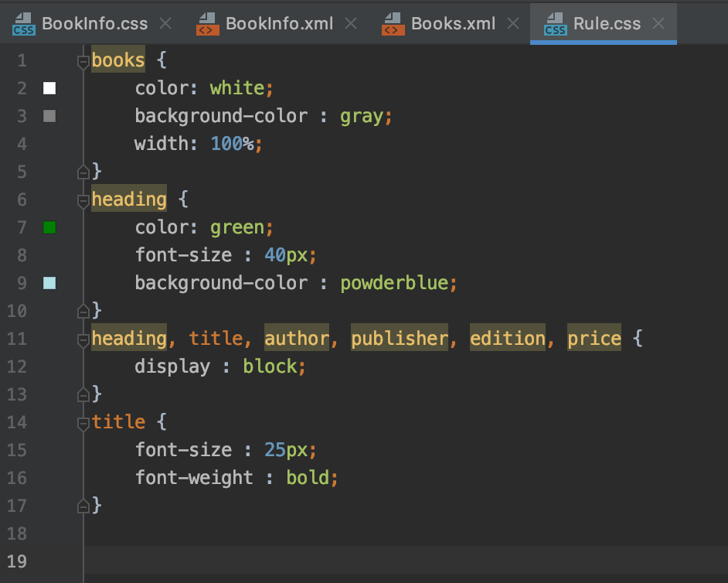Click line number 1 in the gutter
The width and height of the screenshot is (728, 583).
22,60
